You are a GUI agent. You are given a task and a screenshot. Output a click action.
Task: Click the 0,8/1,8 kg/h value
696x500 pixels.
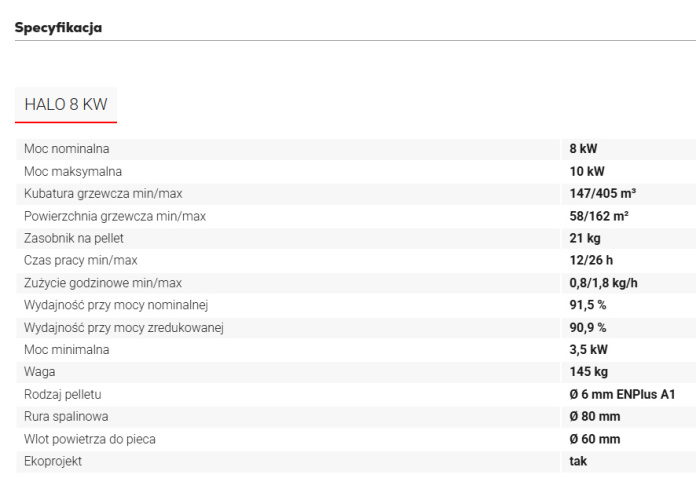point(603,283)
